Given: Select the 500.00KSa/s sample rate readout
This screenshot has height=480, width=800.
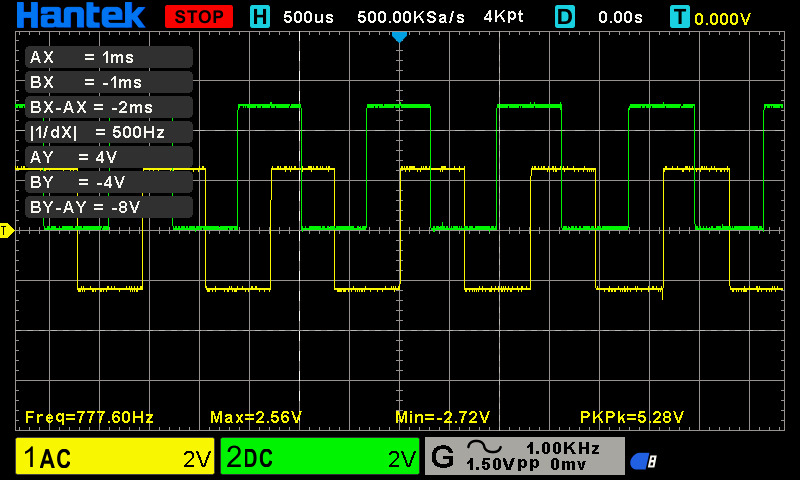Looking at the screenshot, I should pos(411,17).
